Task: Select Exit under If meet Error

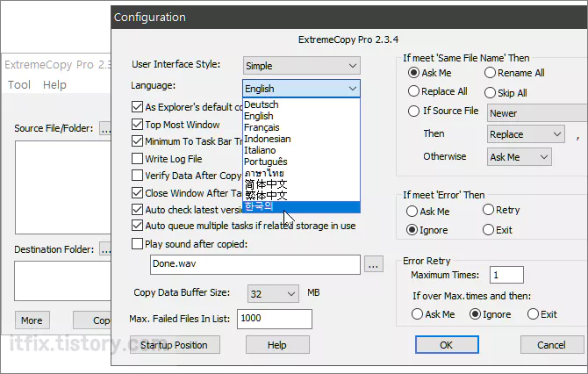Action: 488,230
